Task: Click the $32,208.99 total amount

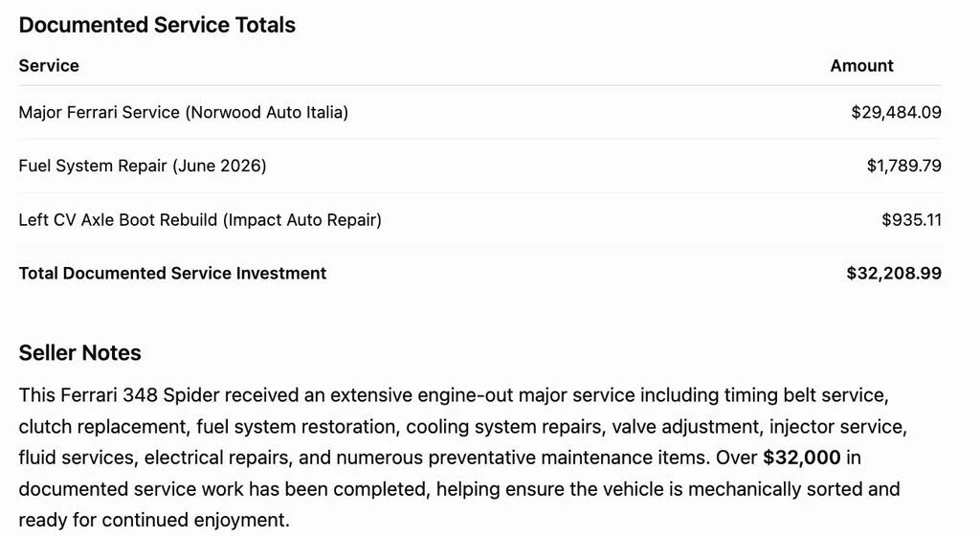Action: point(894,273)
